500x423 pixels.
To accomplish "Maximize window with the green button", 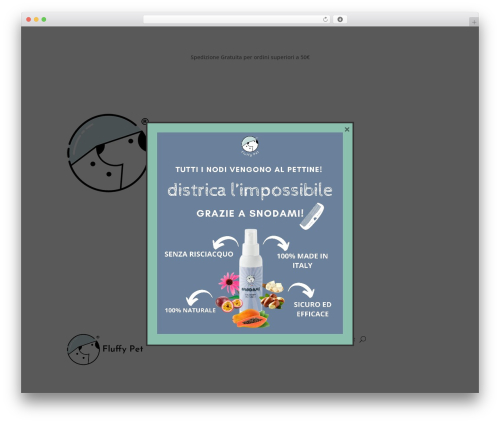I will pyautogui.click(x=44, y=20).
